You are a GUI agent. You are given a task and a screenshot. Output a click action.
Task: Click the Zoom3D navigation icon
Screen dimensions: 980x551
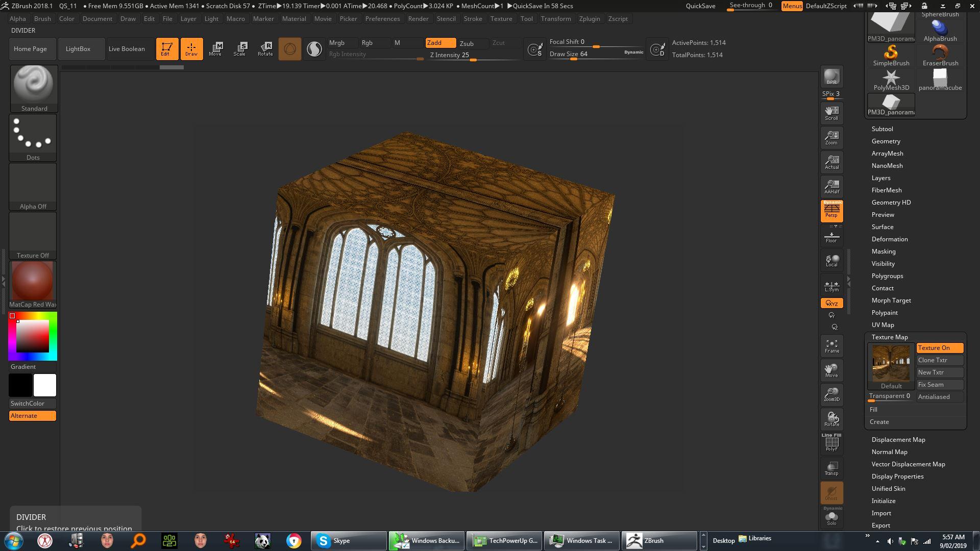831,394
